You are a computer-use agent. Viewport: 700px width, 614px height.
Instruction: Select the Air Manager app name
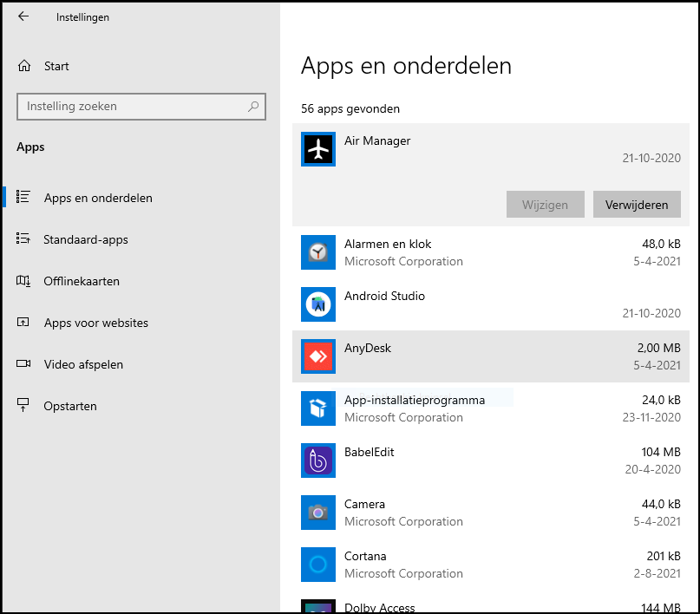point(377,140)
